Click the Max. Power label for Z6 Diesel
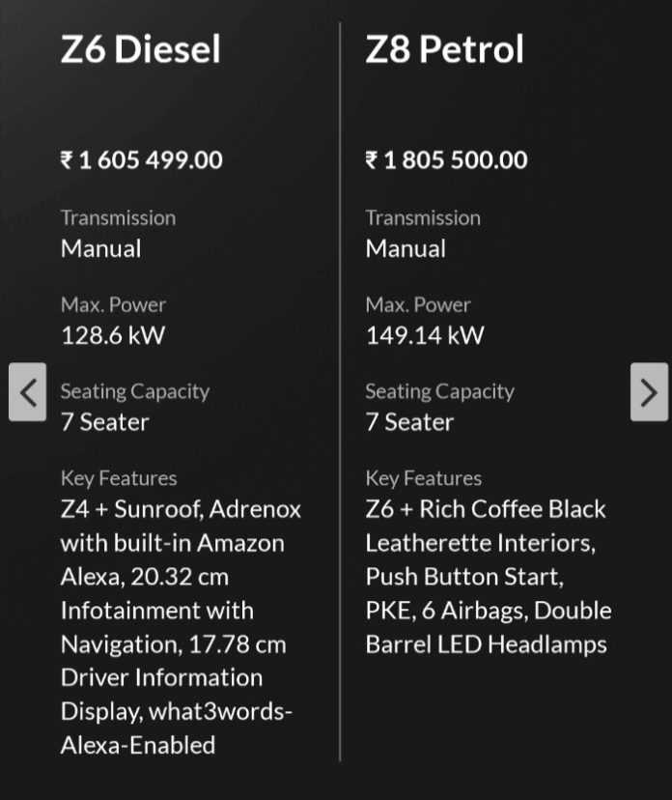 point(113,305)
